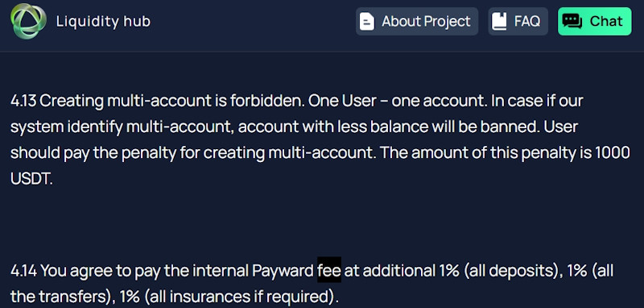The image size is (644, 308).
Task: Click the 4.14 section number
Action: point(24,272)
